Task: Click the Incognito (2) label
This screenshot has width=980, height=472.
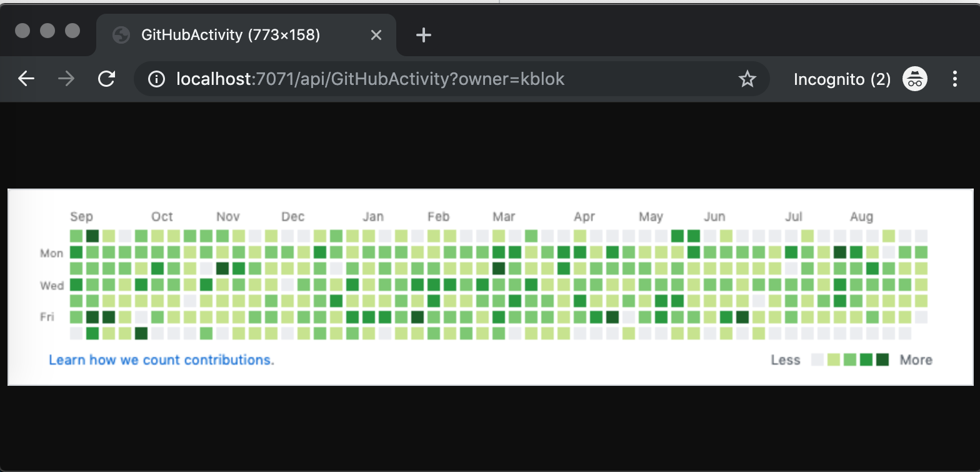Action: pos(842,79)
